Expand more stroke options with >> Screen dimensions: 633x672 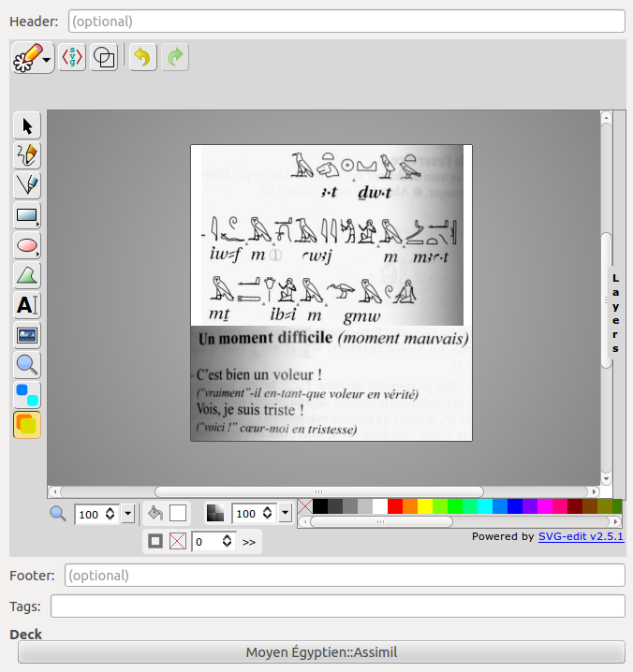(x=249, y=542)
